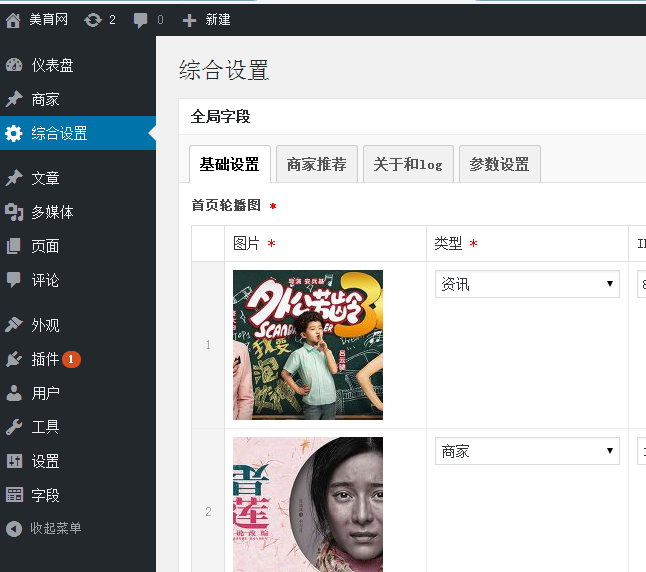Open the 插件 plugins menu item
Image resolution: width=646 pixels, height=572 pixels.
click(46, 359)
